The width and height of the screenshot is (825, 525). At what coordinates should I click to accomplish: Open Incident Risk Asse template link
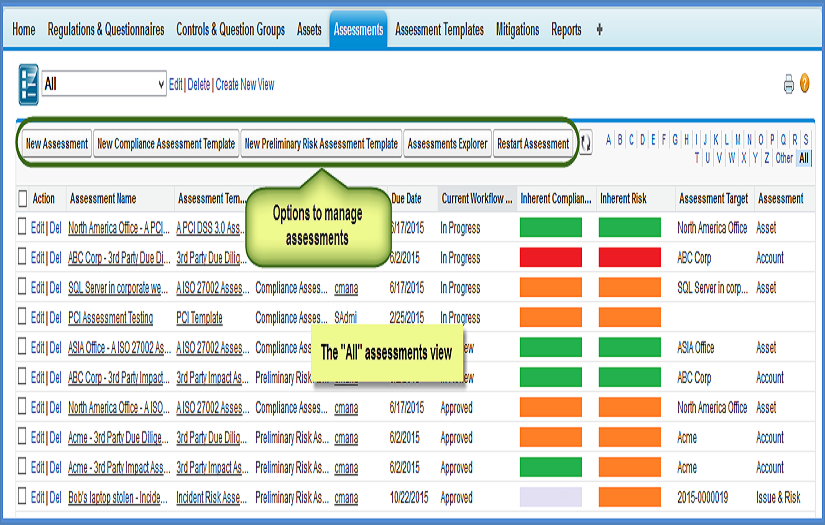coord(211,498)
